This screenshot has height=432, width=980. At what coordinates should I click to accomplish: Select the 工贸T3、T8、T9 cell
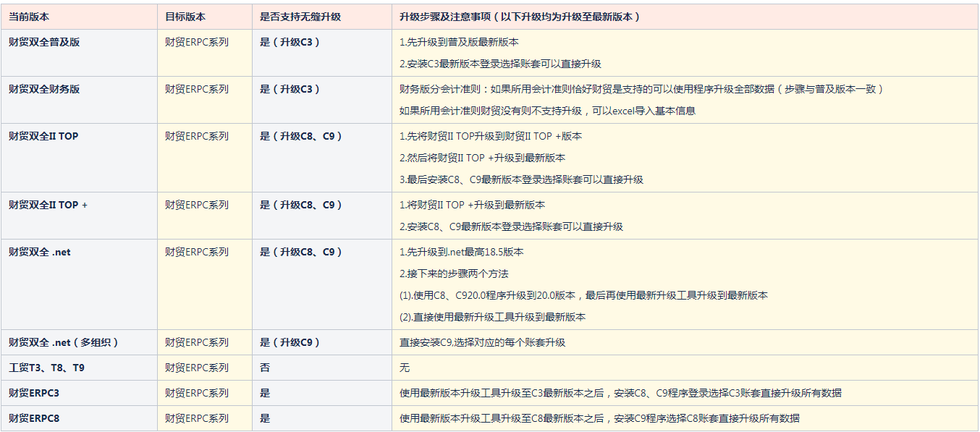coord(46,368)
